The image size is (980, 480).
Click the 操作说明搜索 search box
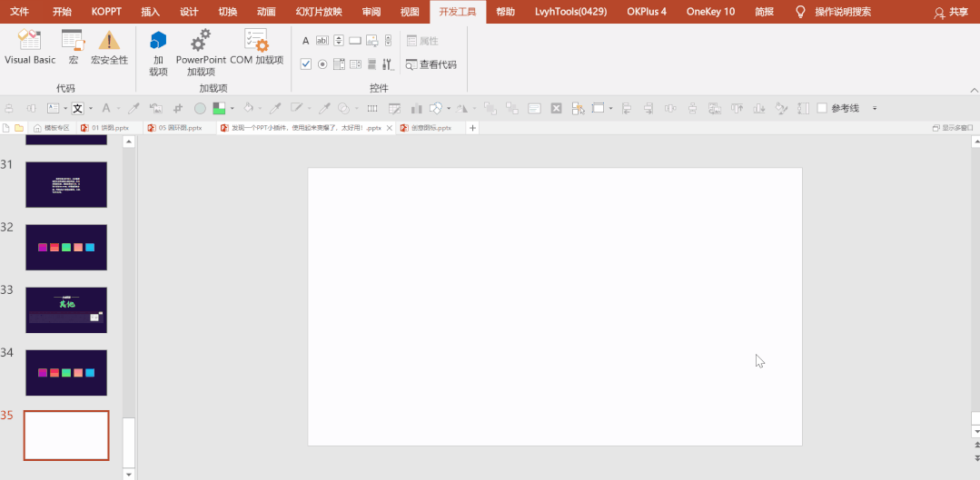(x=843, y=12)
